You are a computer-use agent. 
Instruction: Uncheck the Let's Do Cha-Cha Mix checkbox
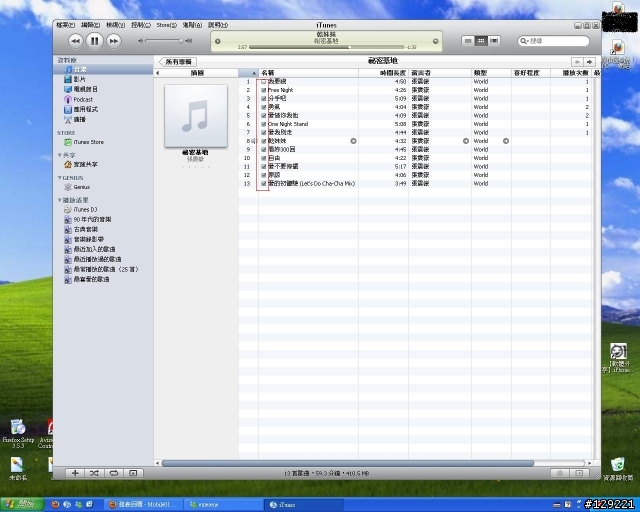(x=264, y=184)
